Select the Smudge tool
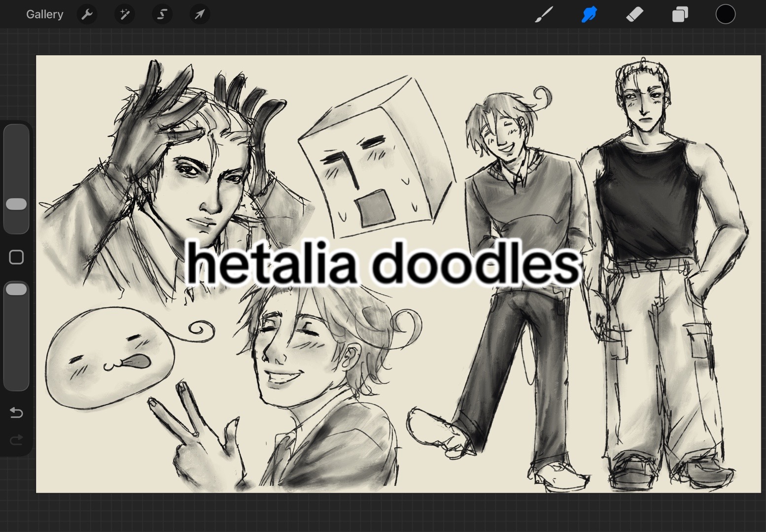Image resolution: width=766 pixels, height=532 pixels. (589, 14)
